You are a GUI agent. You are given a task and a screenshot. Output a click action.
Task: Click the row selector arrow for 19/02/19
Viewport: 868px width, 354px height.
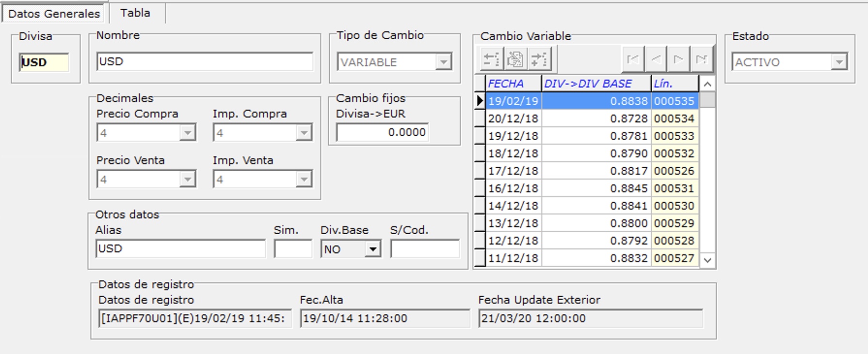click(480, 101)
